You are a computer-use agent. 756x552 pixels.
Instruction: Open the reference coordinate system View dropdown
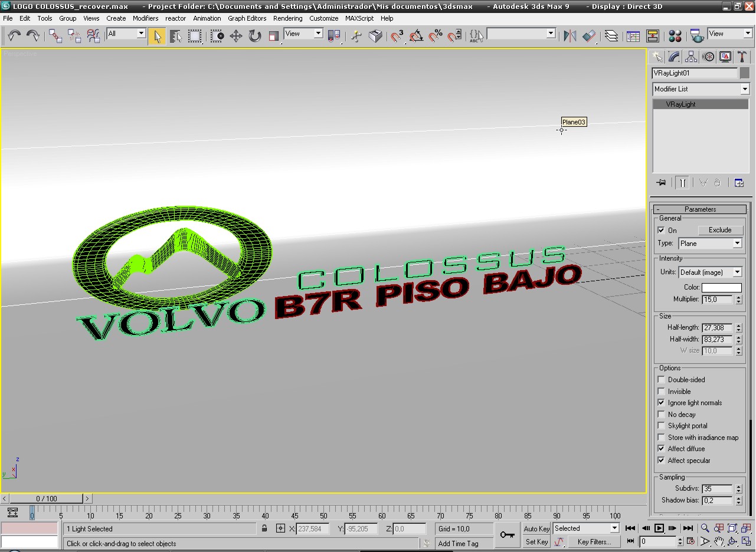click(x=303, y=34)
